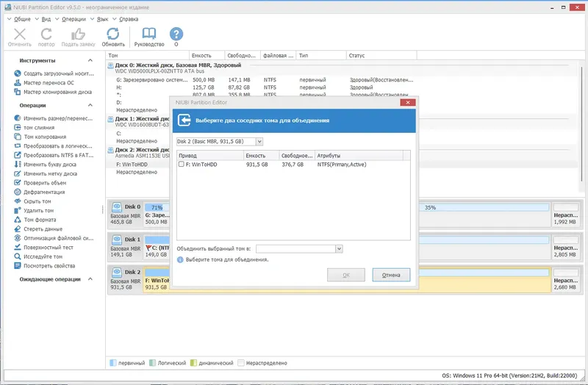Click Том формата icon
The width and height of the screenshot is (588, 385).
click(x=17, y=220)
